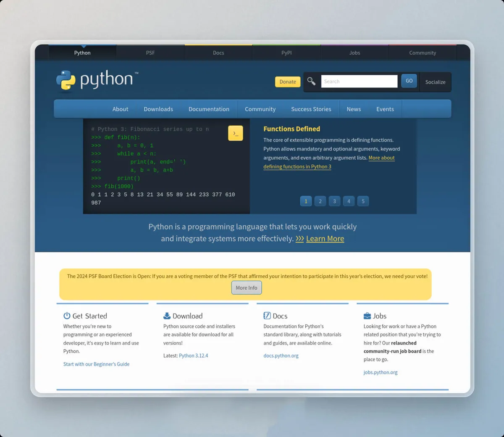
Task: Focus the Search input field
Action: pyautogui.click(x=359, y=81)
